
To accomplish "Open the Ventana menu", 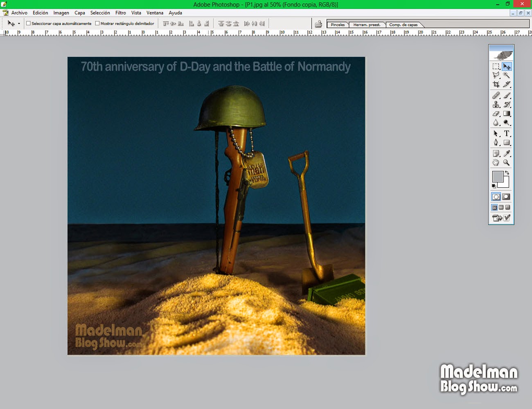I will pyautogui.click(x=155, y=13).
